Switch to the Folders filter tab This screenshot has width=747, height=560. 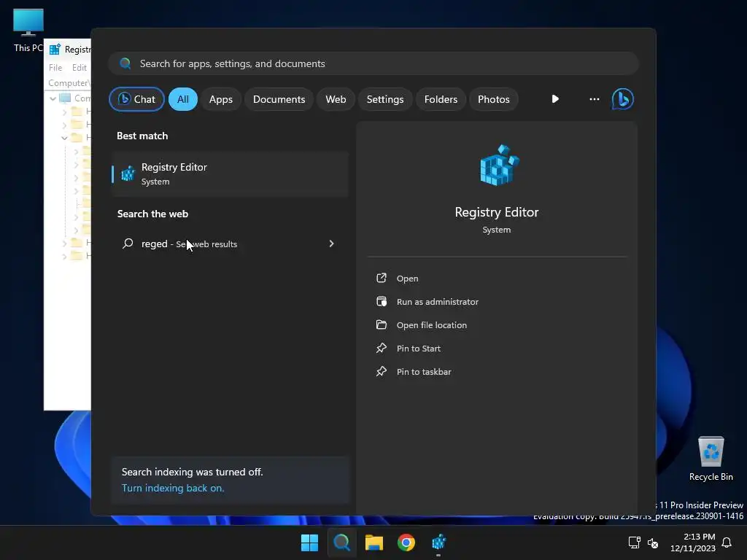pyautogui.click(x=441, y=99)
